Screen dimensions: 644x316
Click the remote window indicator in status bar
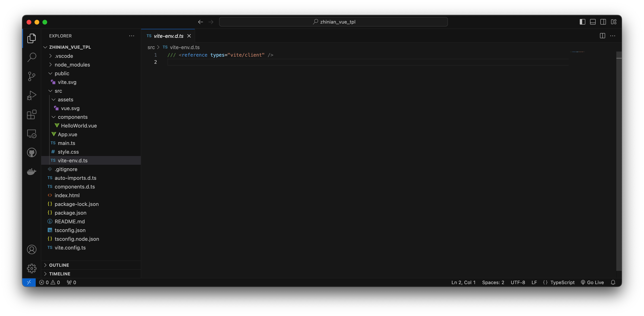(29, 282)
